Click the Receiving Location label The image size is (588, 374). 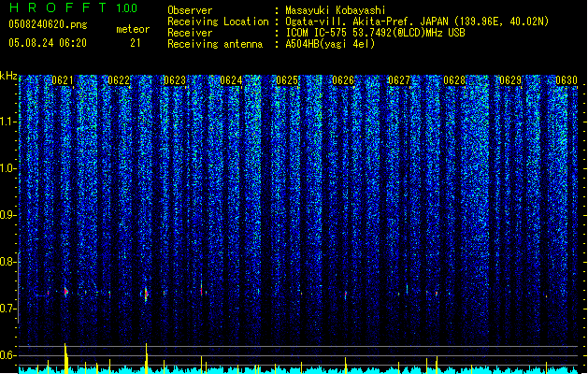(218, 22)
